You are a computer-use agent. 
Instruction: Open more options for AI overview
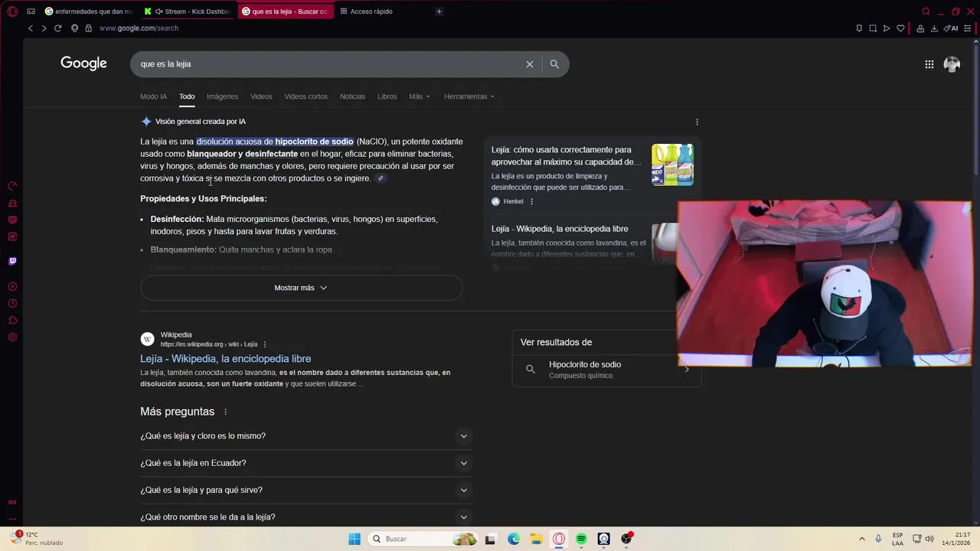coord(697,122)
